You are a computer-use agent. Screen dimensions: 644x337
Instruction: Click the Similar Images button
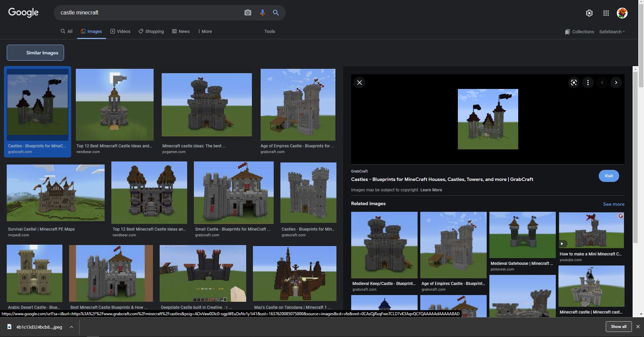pyautogui.click(x=35, y=53)
